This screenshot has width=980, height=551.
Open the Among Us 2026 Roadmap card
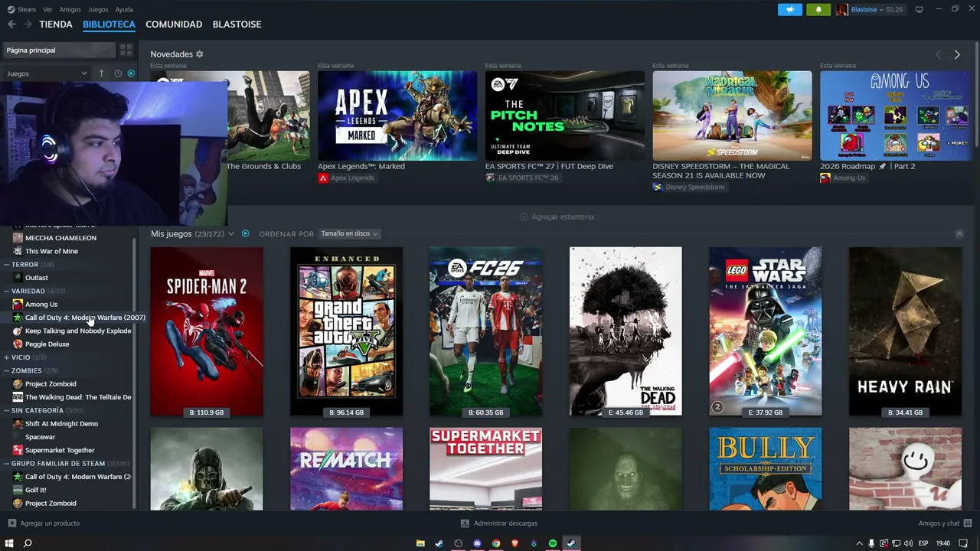click(896, 116)
